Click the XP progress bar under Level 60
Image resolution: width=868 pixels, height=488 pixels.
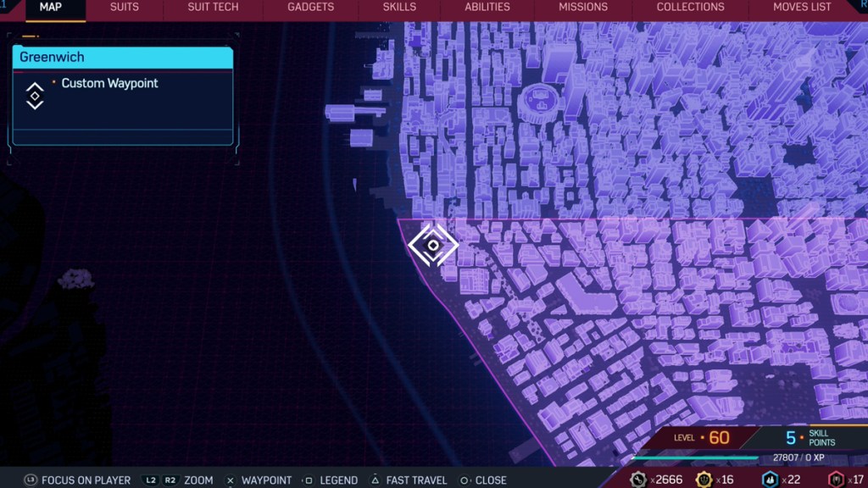(695, 458)
